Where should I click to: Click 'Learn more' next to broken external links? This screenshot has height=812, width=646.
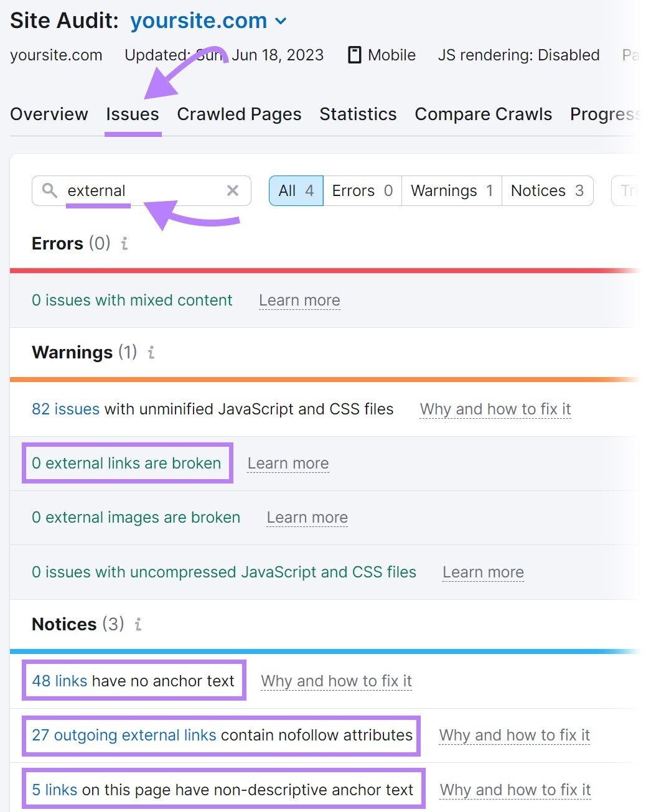coord(288,463)
